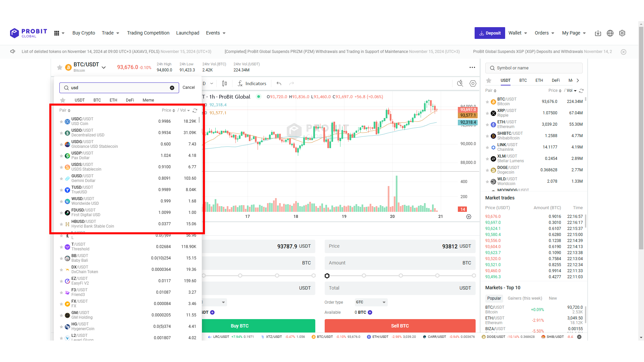This screenshot has width=644, height=362.
Task: Switch to ETH tab in right panel
Action: pyautogui.click(x=539, y=80)
